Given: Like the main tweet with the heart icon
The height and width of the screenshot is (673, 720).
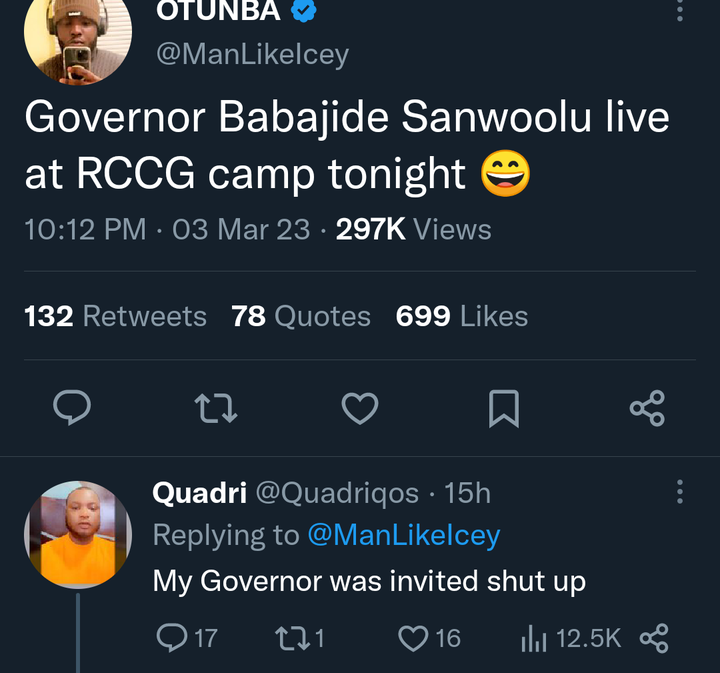Looking at the screenshot, I should point(360,408).
